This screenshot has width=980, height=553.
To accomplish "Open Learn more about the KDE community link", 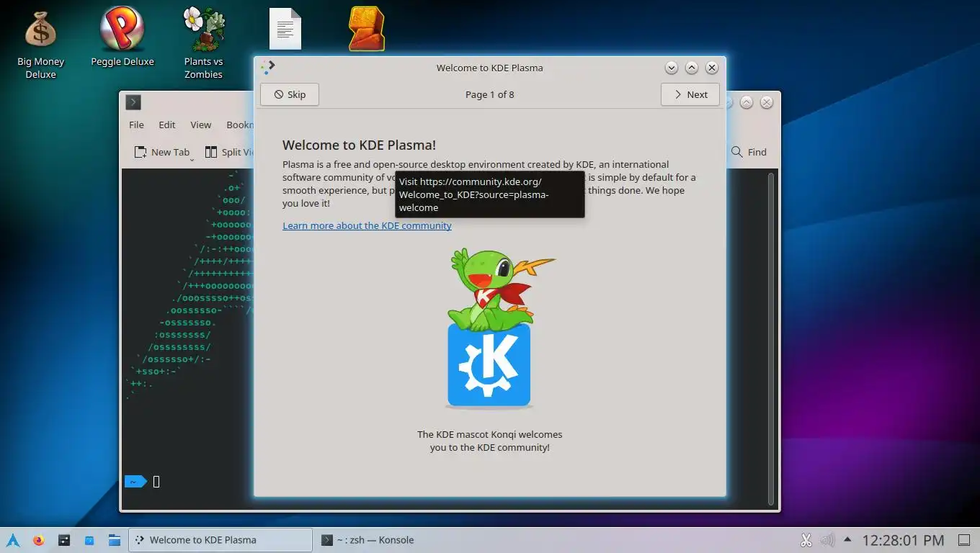I will [x=367, y=225].
